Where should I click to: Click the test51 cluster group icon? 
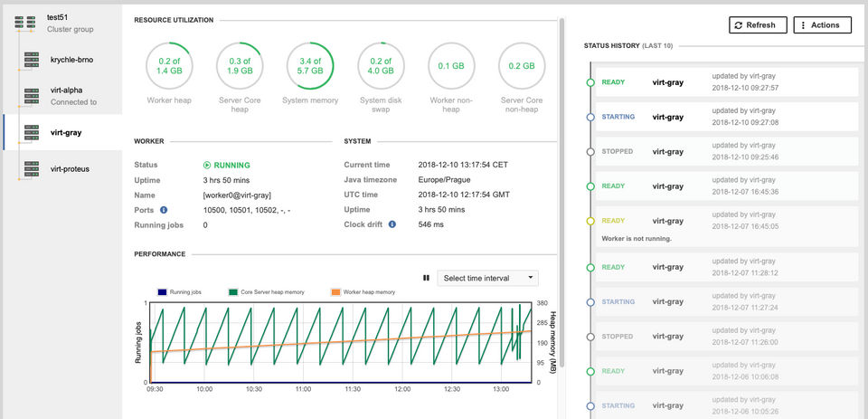point(24,23)
